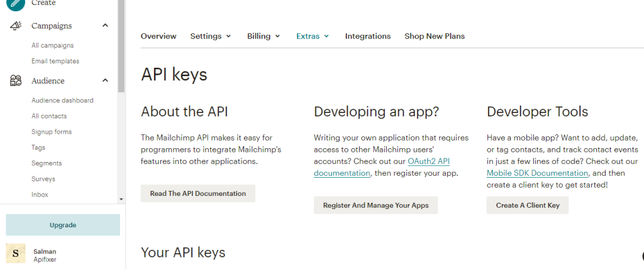Open the Settings dropdown menu
Screen dimensions: 644x270
point(211,36)
